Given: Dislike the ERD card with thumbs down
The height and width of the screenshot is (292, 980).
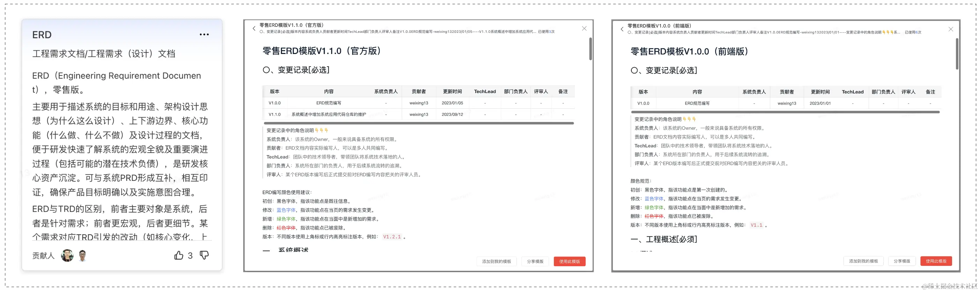Looking at the screenshot, I should coord(204,255).
